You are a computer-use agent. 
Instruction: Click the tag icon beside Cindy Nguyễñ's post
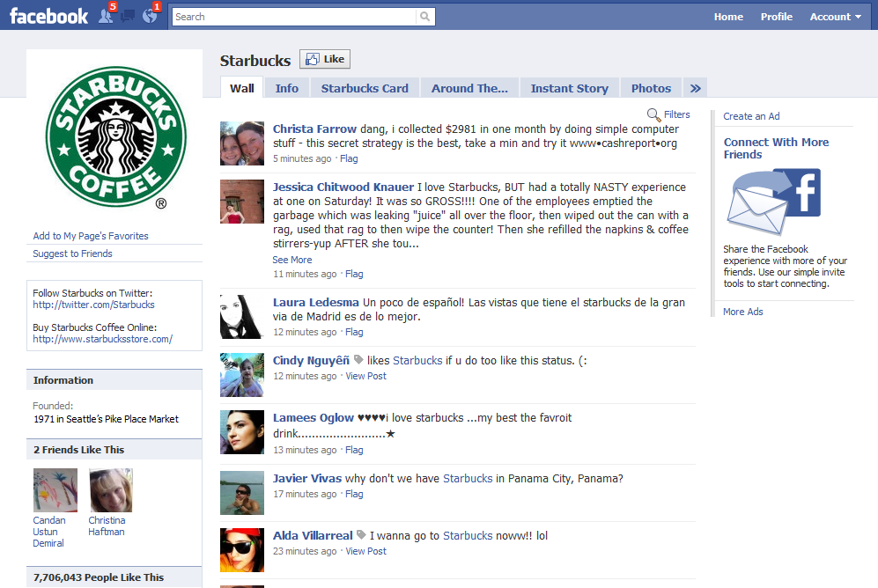360,359
